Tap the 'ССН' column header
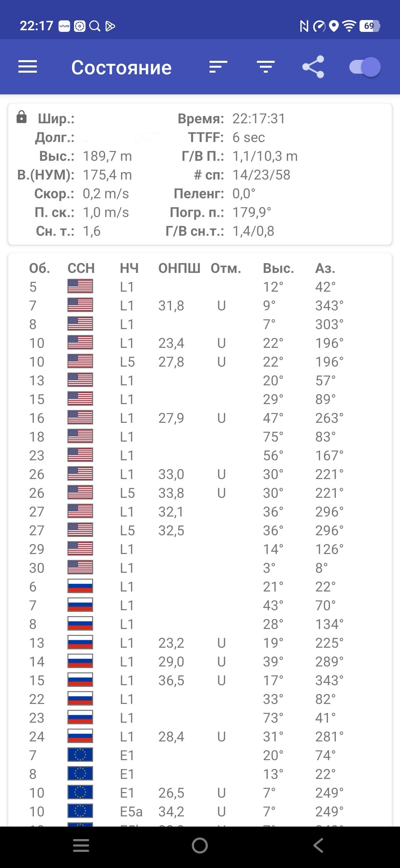 [81, 268]
